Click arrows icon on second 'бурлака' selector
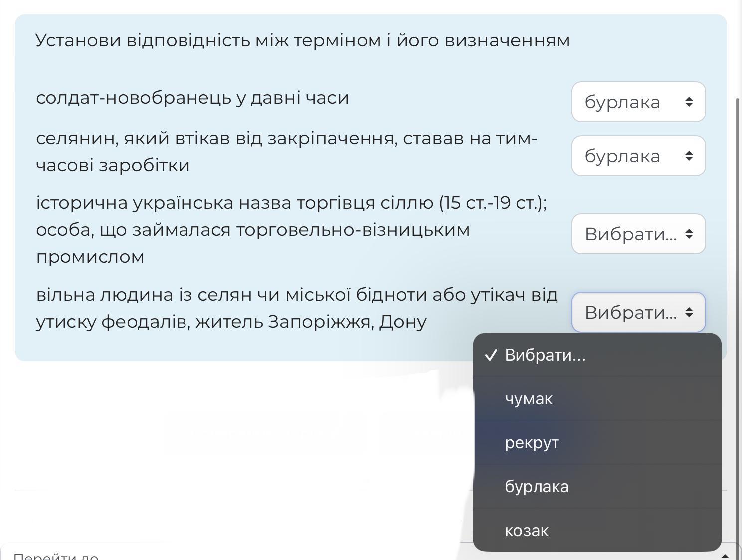This screenshot has height=560, width=742. point(689,156)
